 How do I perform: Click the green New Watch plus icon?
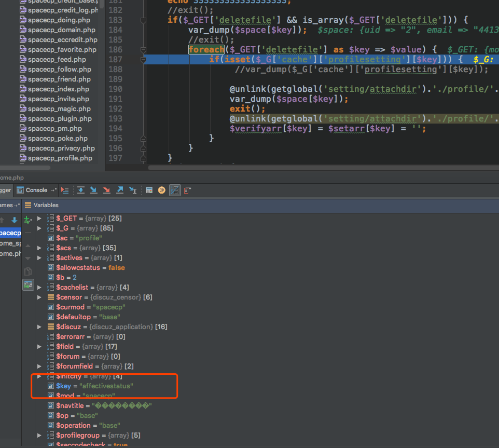pos(28,221)
